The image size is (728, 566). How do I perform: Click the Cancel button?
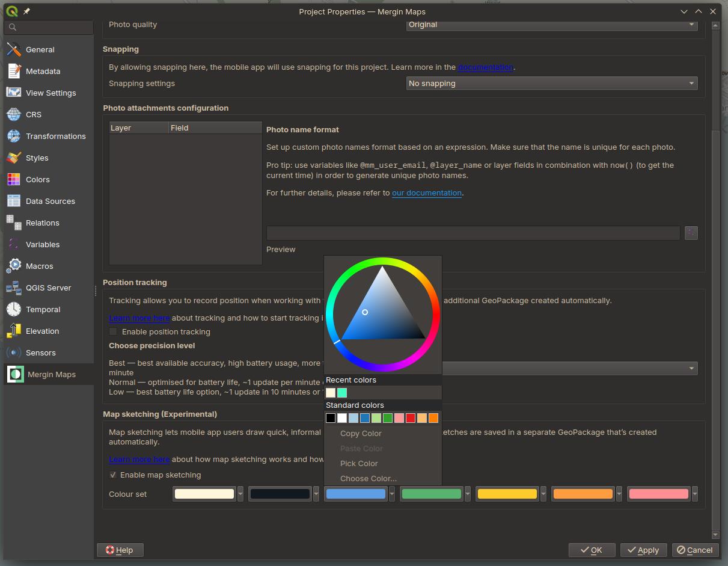tap(695, 550)
